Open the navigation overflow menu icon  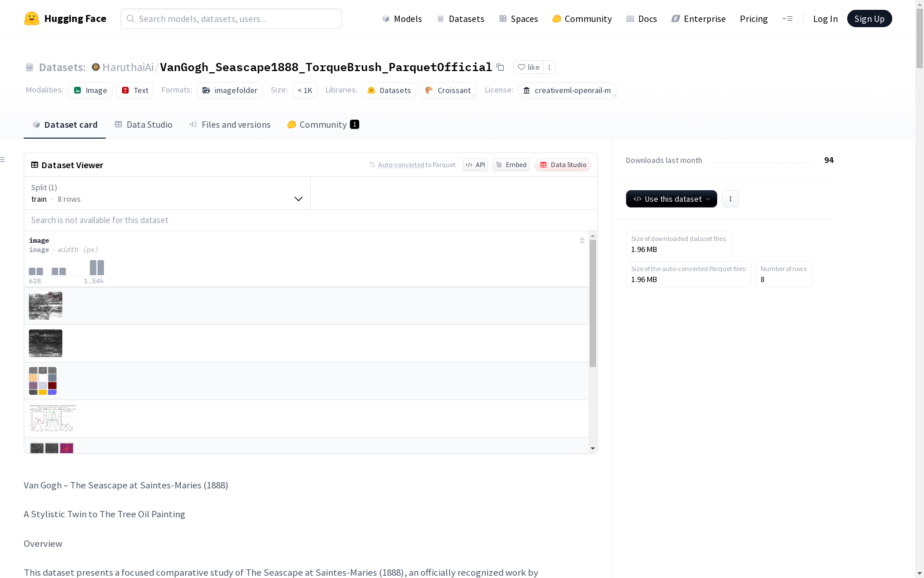[787, 18]
